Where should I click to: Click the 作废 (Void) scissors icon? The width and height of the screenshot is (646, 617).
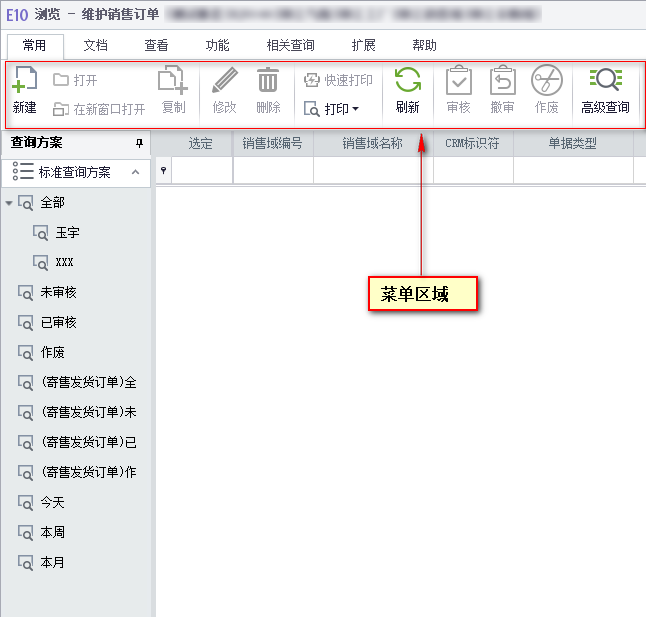546,82
